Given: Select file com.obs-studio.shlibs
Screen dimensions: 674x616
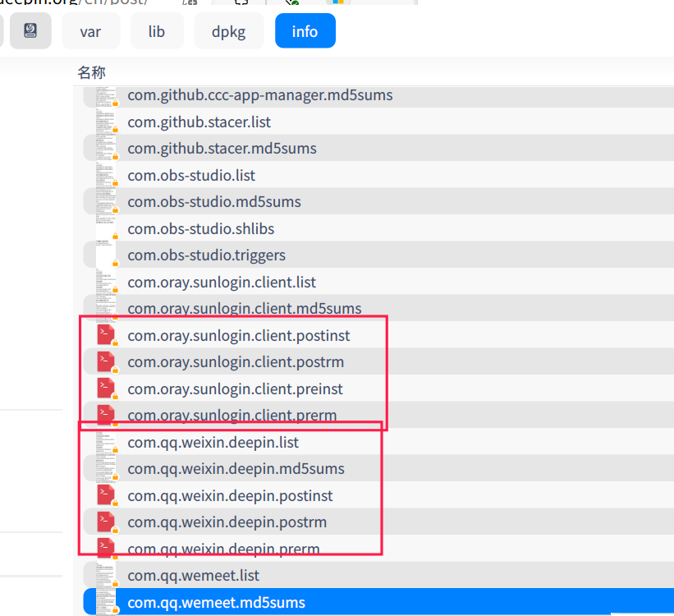Looking at the screenshot, I should (x=378, y=228).
